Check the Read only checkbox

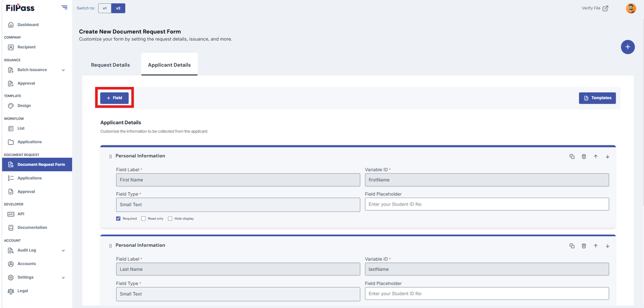143,218
